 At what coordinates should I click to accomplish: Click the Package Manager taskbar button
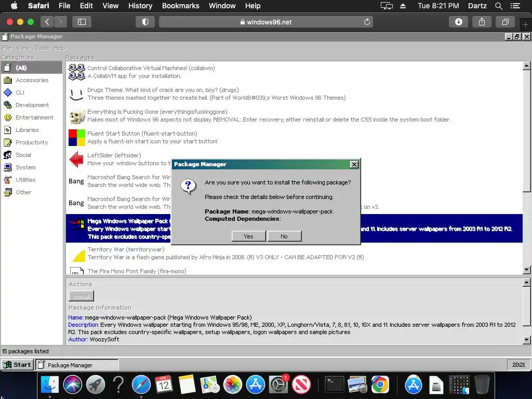coord(77,365)
